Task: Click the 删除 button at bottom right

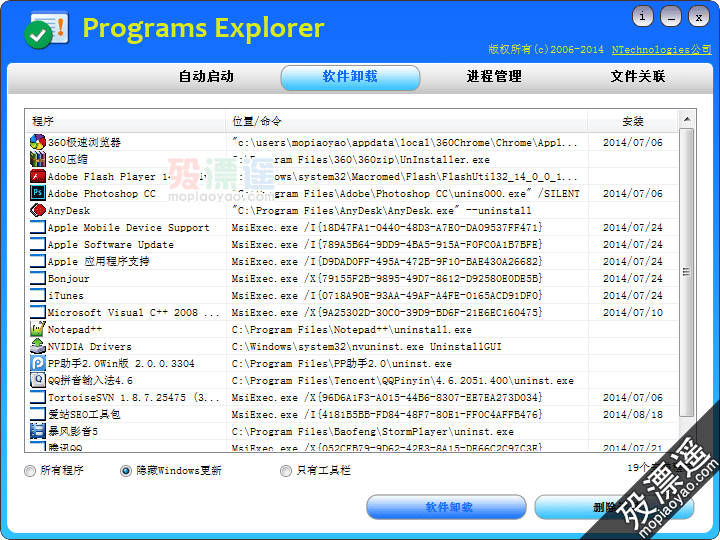Action: tap(614, 507)
